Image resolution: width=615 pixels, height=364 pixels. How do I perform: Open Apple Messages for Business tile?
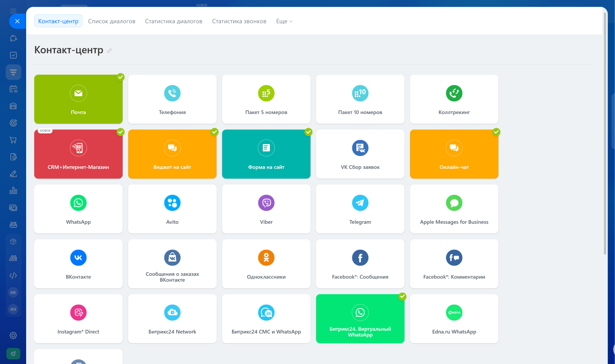[x=454, y=209]
